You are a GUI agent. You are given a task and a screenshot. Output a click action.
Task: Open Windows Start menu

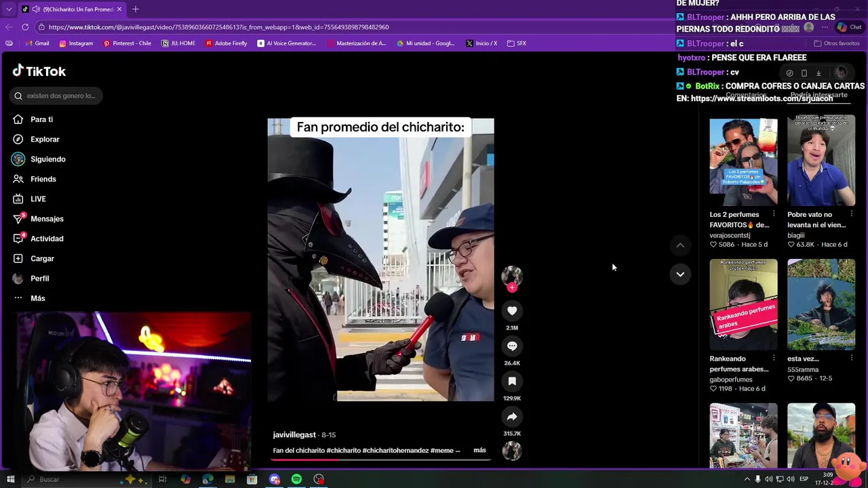coord(10,479)
